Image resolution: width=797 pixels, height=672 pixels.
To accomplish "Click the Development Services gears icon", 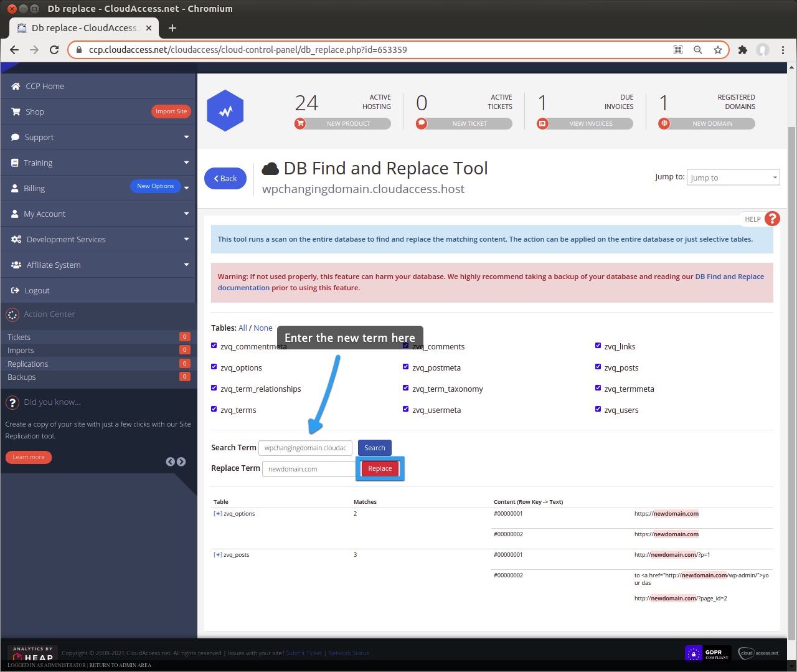I will click(x=16, y=239).
